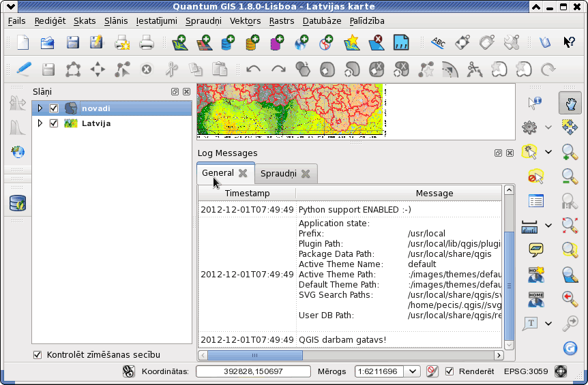This screenshot has height=385, width=588.
Task: Click the horizontal log scrollbar thumb
Action: [255, 355]
